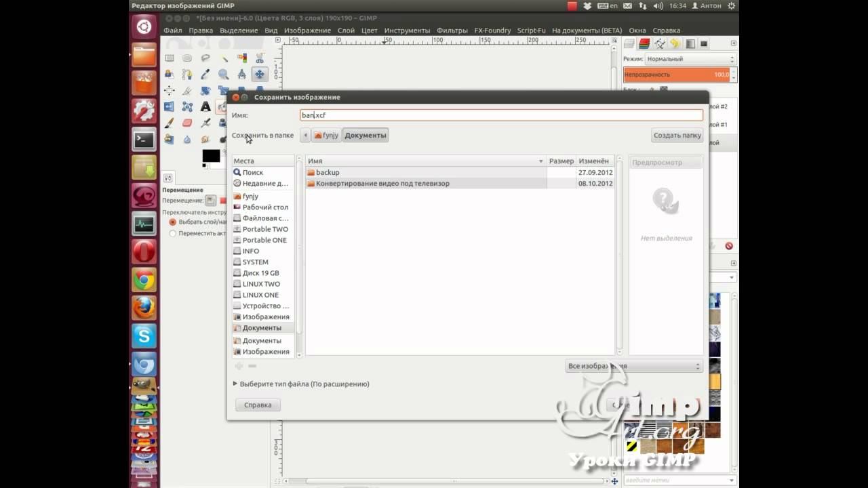Image resolution: width=868 pixels, height=488 pixels.
Task: Click the 'fynjy' path button
Action: [326, 136]
